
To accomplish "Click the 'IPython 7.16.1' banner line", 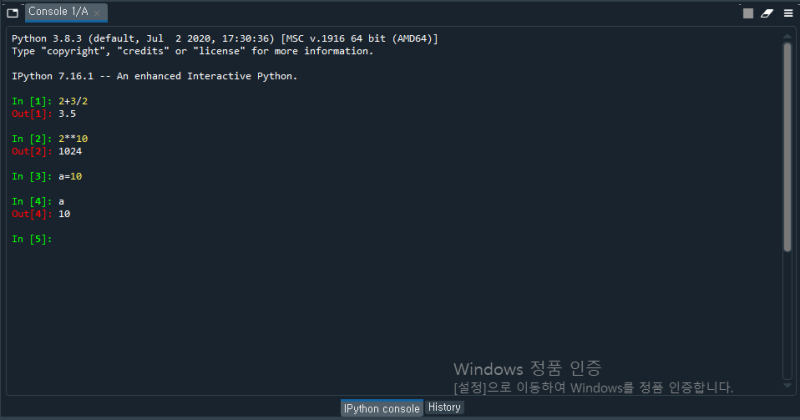I will (x=154, y=76).
